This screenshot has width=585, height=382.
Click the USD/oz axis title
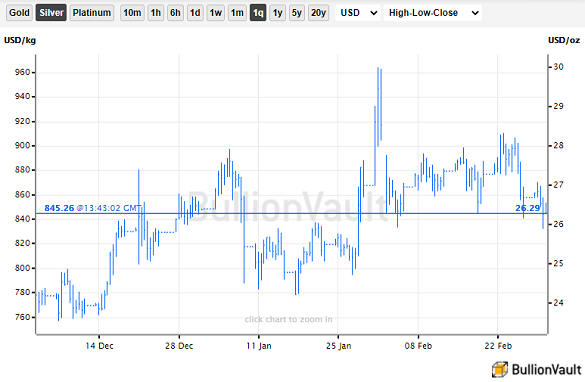(x=564, y=40)
